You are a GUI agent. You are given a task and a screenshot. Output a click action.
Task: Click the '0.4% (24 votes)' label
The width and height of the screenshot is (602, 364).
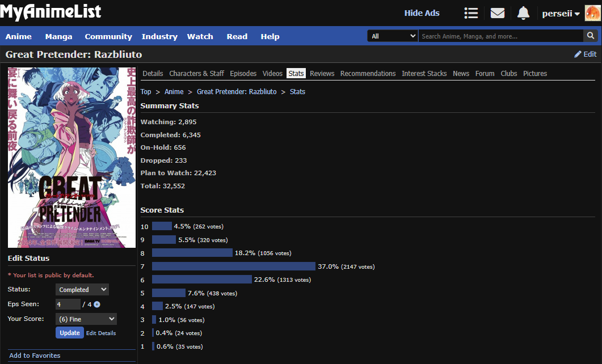179,333
